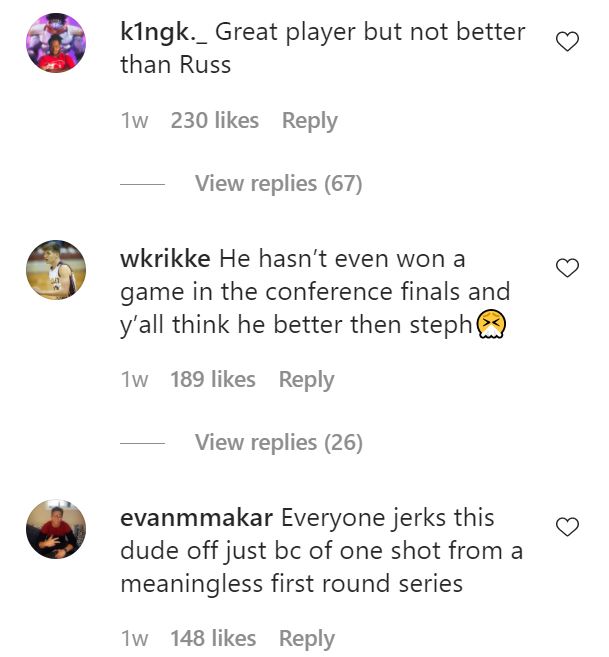The height and width of the screenshot is (657, 609).
Task: Like evanmmakar's comment with the heart
Action: pos(567,527)
